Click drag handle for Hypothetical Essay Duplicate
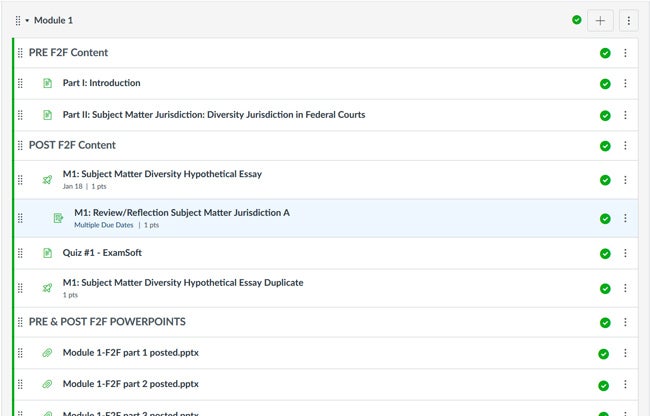Viewport: 650px width, 416px height. tap(20, 288)
